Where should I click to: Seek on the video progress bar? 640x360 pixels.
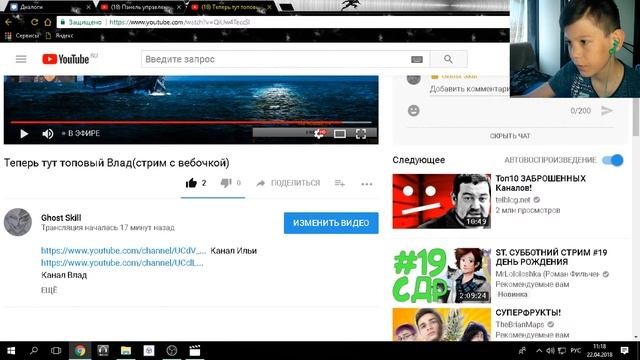[x=191, y=122]
